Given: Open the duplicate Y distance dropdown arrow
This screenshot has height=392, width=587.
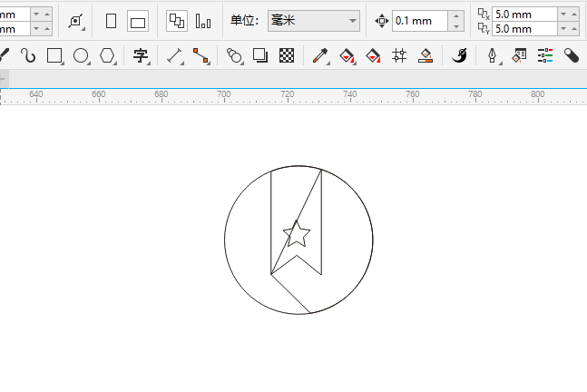Looking at the screenshot, I should point(563,28).
